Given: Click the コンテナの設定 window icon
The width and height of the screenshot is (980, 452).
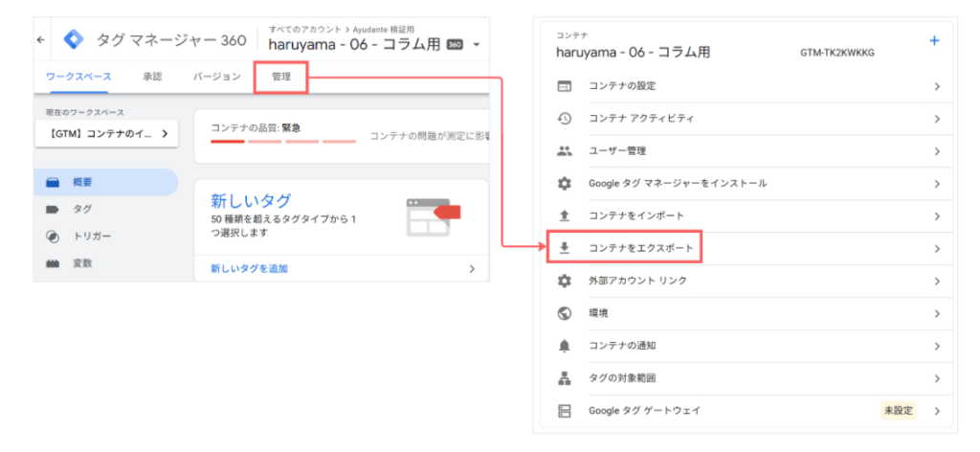Looking at the screenshot, I should pos(564,86).
